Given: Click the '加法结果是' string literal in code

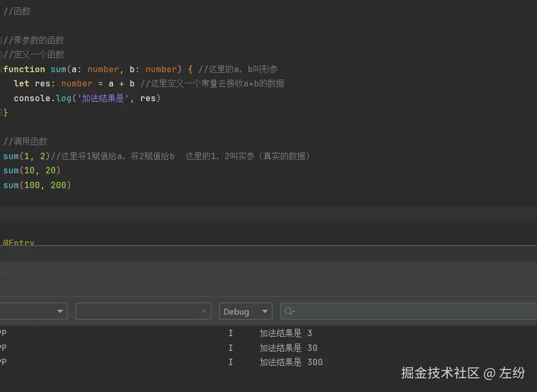Looking at the screenshot, I should point(103,98).
